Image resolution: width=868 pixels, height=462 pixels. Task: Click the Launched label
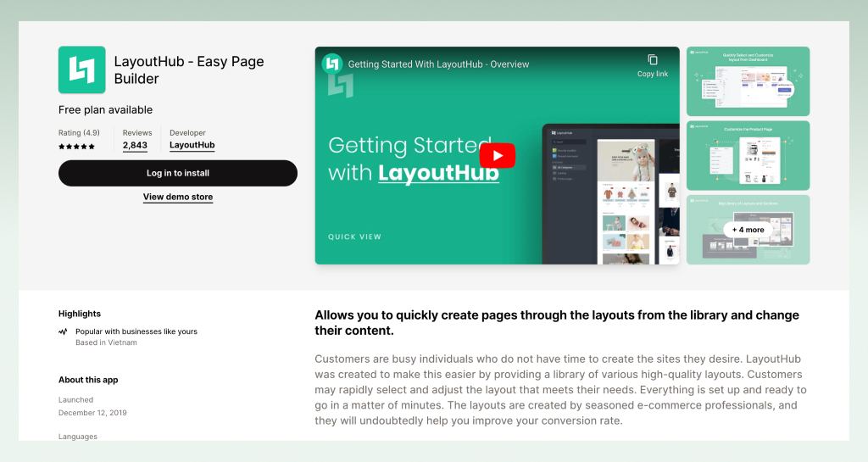75,399
